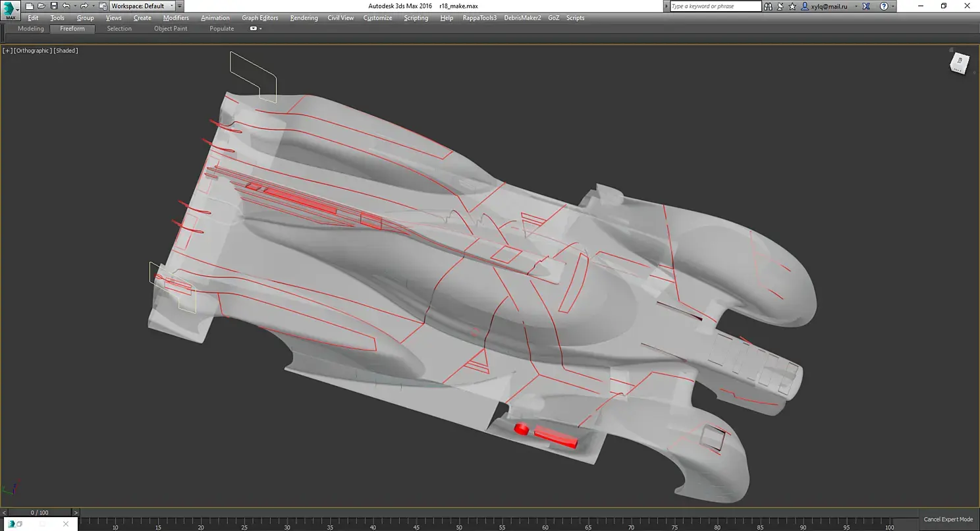Click the Autodesk Exchange X icon
The width and height of the screenshot is (980, 531).
pos(866,6)
